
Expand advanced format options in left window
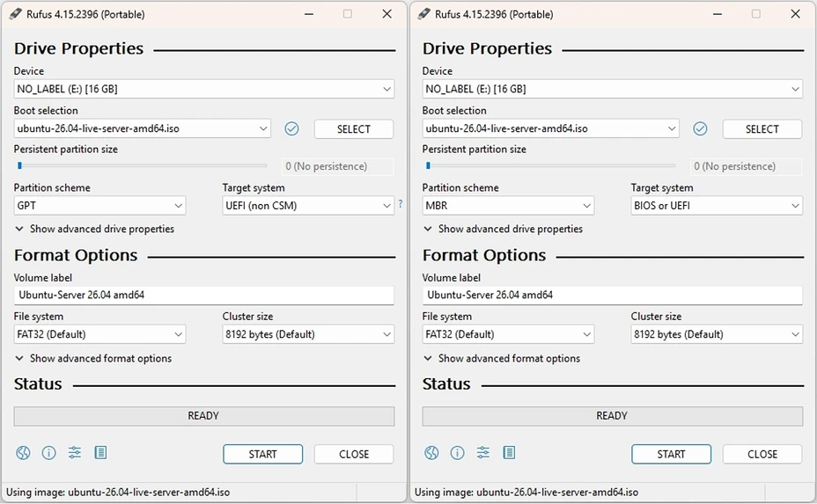[93, 359]
